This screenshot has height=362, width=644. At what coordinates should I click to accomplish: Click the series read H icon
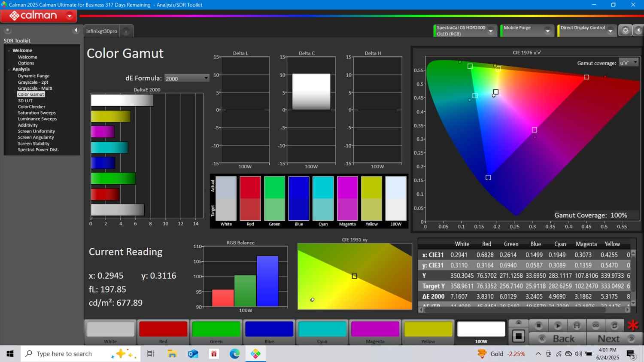tap(577, 325)
